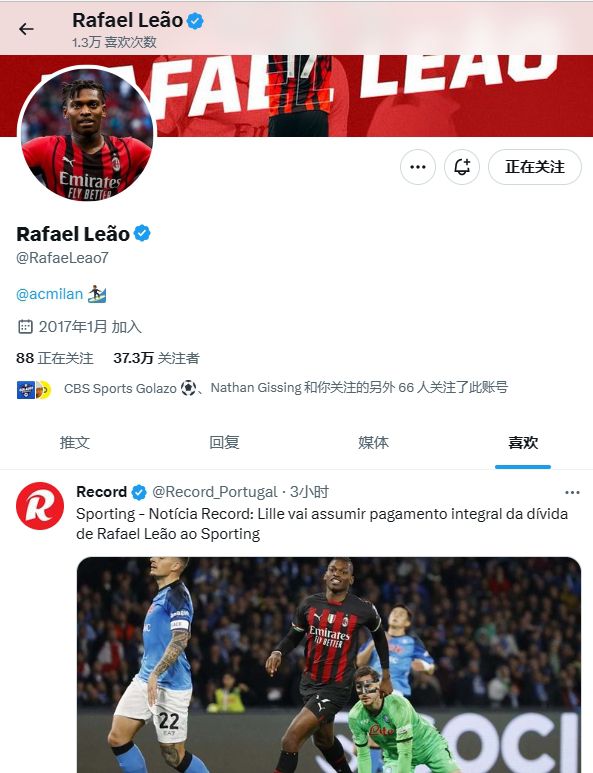Enable notifications with the bell-plus icon
This screenshot has height=773, width=593.
(462, 167)
